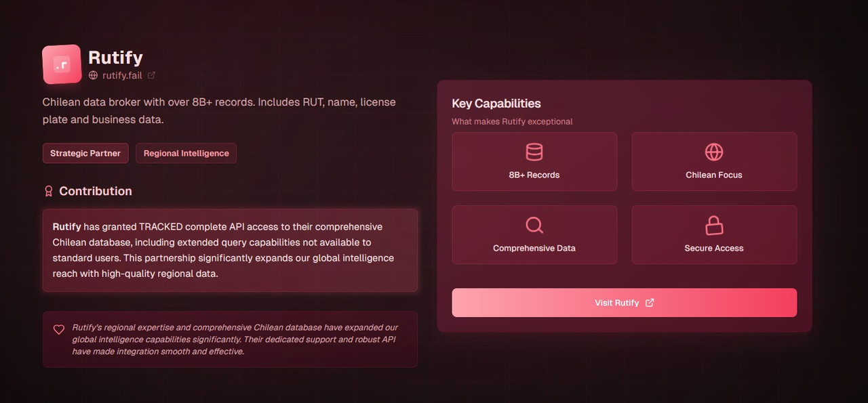Click the Visit Rutify button

pos(625,303)
